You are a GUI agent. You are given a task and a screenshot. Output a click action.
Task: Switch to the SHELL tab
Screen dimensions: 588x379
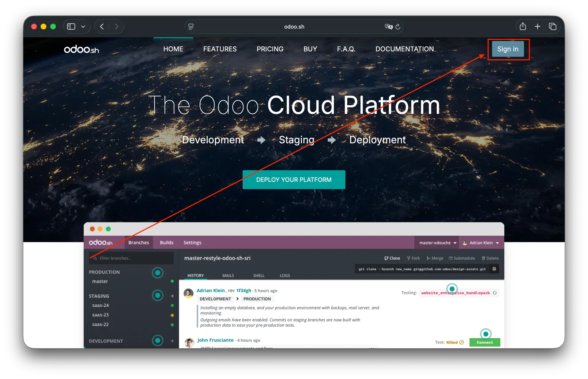(259, 276)
